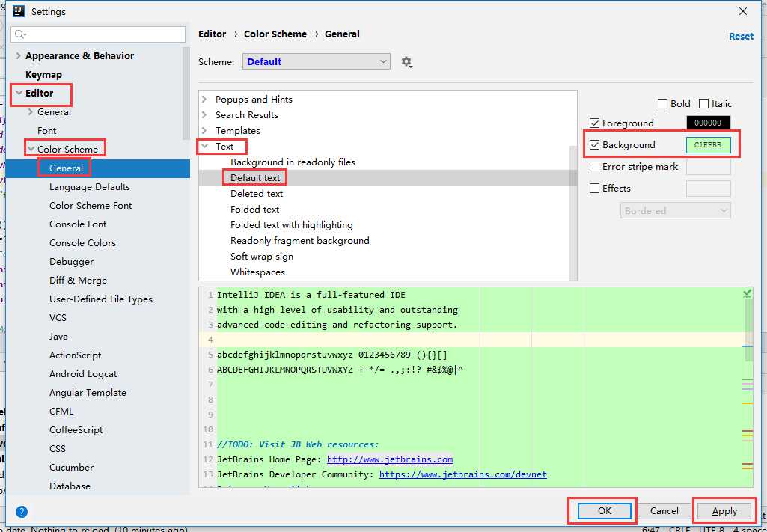The width and height of the screenshot is (767, 532).
Task: Collapse the Editor section arrow
Action: click(19, 93)
